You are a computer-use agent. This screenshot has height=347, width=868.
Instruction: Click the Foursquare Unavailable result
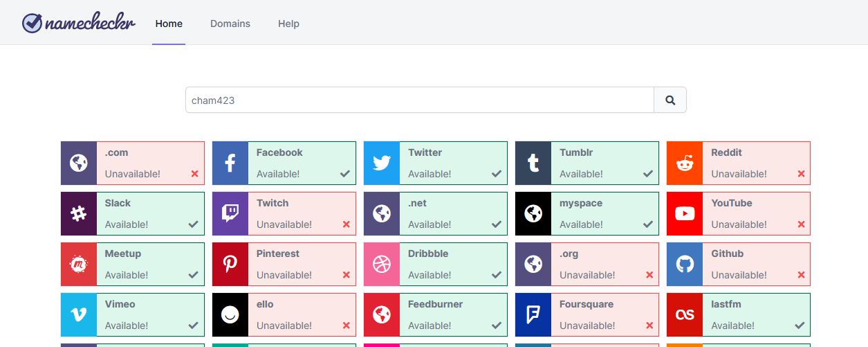pos(604,315)
